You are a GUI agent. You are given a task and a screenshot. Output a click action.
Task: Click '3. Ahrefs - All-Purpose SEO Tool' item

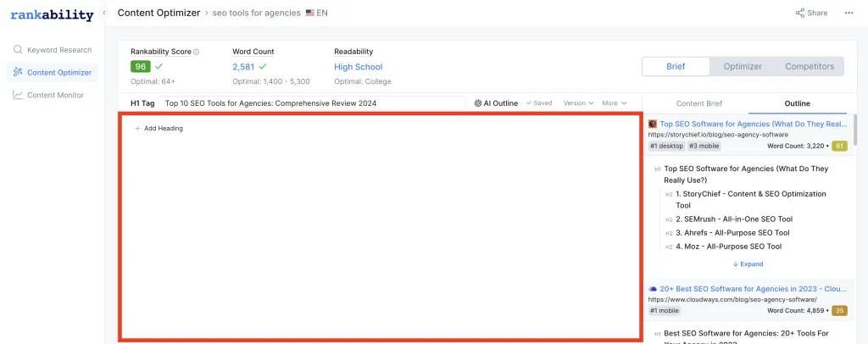732,233
